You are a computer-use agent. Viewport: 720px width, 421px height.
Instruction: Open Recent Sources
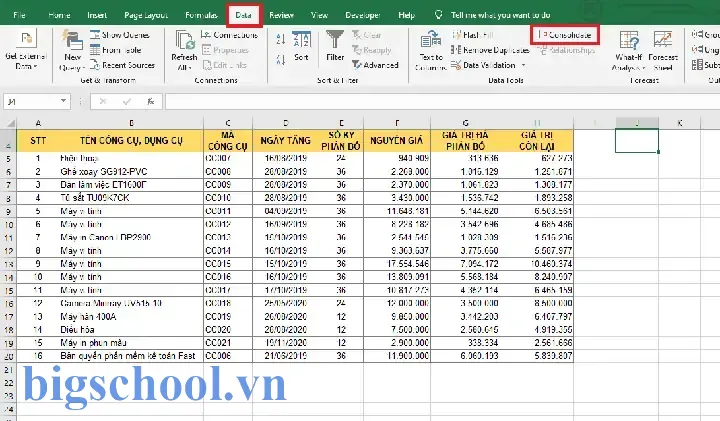(122, 65)
